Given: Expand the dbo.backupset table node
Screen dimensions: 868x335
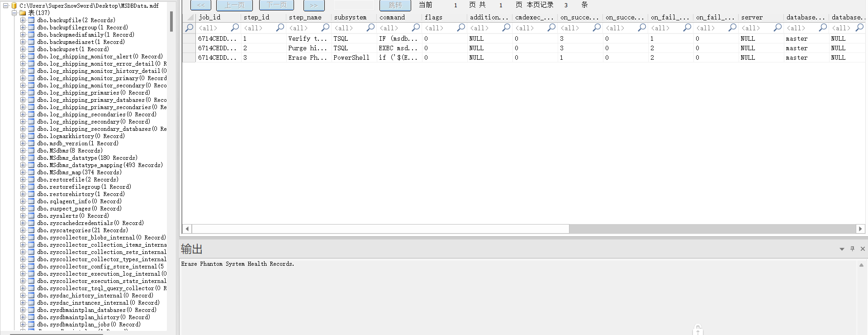Looking at the screenshot, I should coord(23,49).
